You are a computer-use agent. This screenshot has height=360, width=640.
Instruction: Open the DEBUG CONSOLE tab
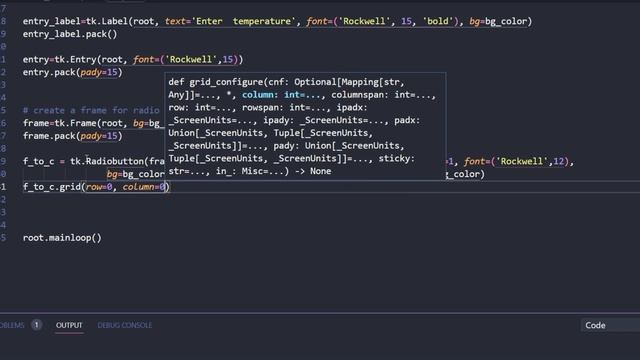click(124, 325)
